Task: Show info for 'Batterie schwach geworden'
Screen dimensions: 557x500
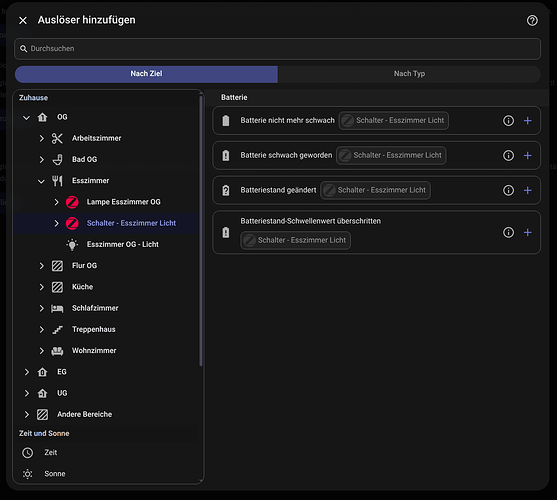Action: pyautogui.click(x=508, y=156)
